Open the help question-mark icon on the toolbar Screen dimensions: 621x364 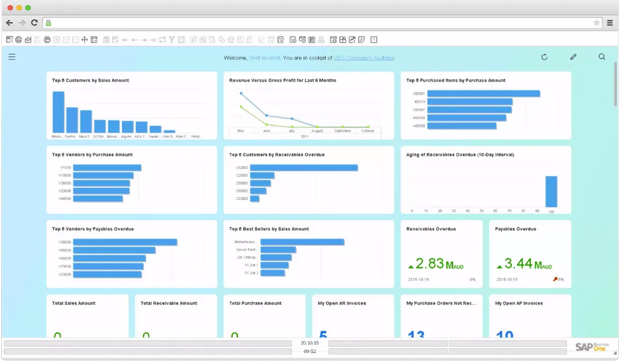coord(374,39)
